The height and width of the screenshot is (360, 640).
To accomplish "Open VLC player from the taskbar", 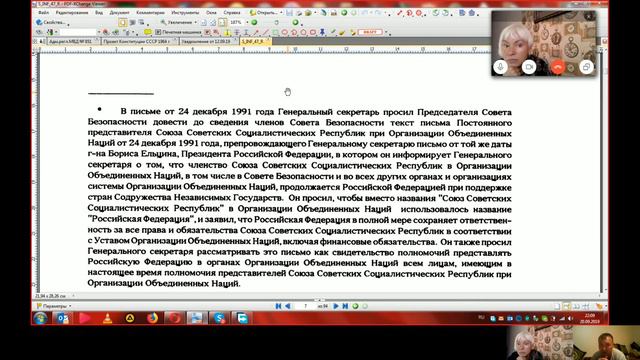I will click(x=107, y=318).
